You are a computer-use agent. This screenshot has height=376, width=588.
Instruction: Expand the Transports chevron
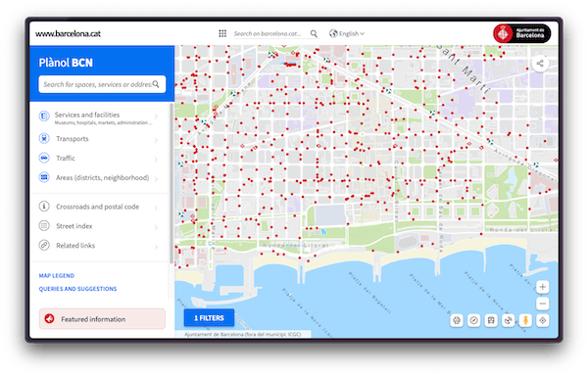157,140
